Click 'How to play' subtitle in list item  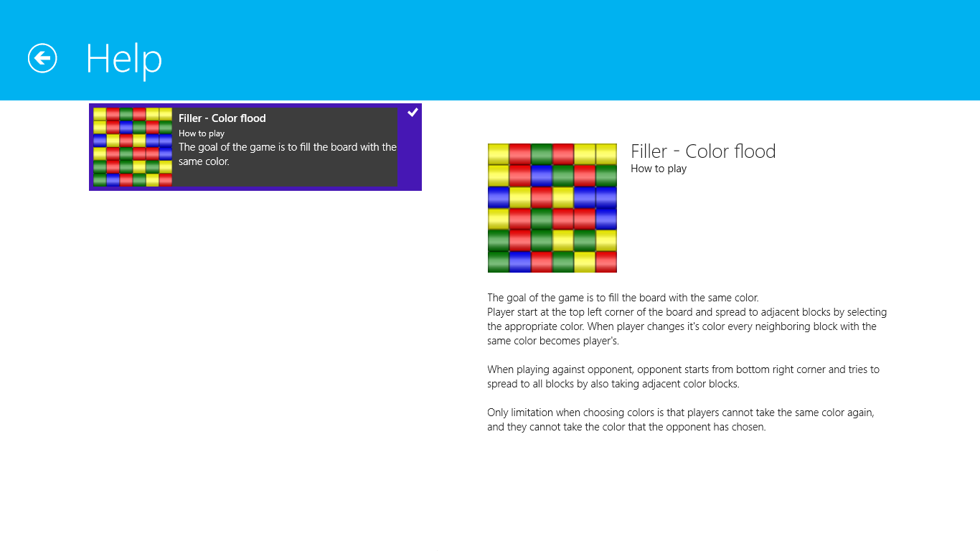(202, 133)
